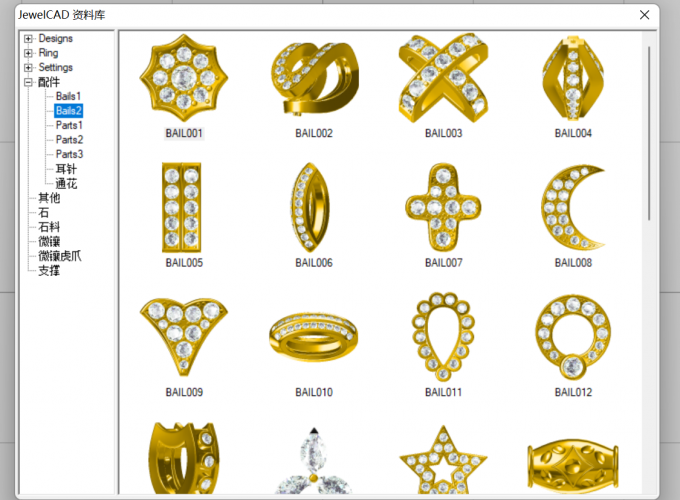The height and width of the screenshot is (500, 680).
Task: Close the JewelCAD 资料库 dialog
Action: 644,15
